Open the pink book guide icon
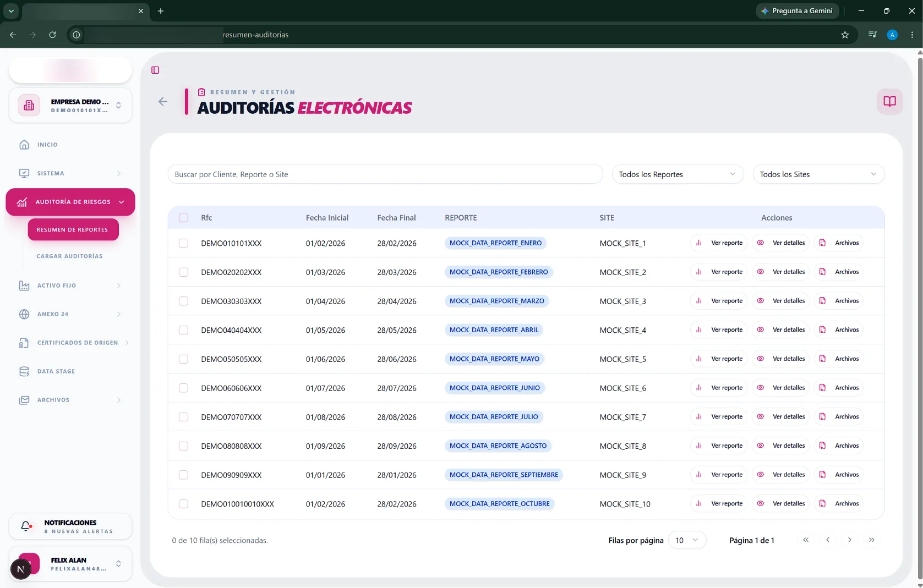The image size is (923, 588). point(889,101)
